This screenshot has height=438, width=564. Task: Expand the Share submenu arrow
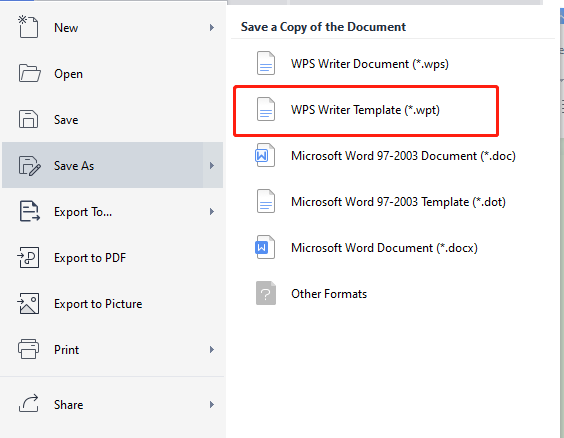point(212,405)
